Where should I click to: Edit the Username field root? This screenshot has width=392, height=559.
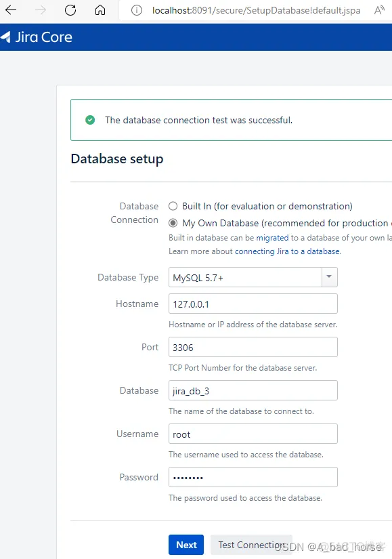coord(253,434)
